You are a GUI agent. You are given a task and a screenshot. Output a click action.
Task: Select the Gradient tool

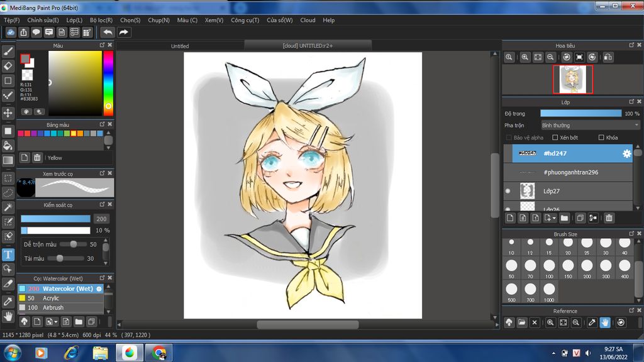8,160
